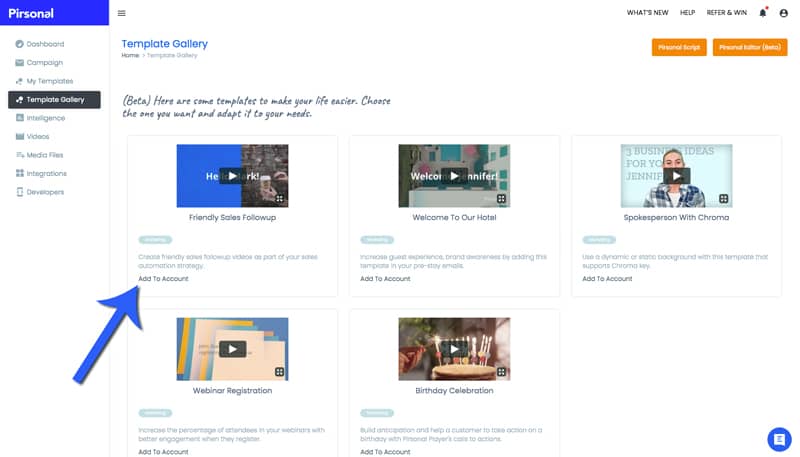
Task: Open REFER & WIN in top bar
Action: (x=727, y=13)
